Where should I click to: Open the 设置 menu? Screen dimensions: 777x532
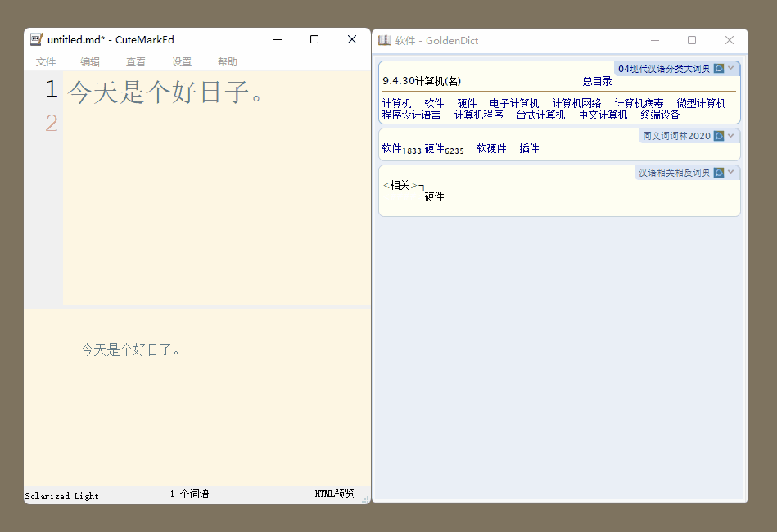(182, 62)
